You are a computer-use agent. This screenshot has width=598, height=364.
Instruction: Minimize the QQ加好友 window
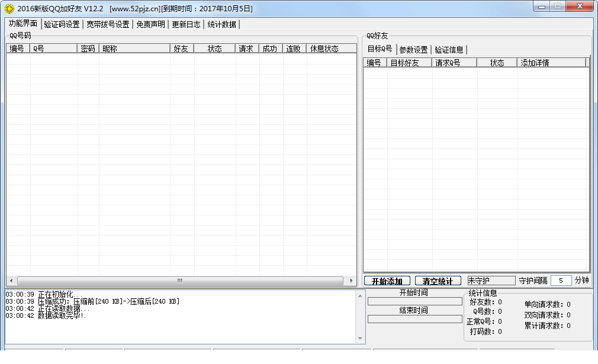click(541, 7)
